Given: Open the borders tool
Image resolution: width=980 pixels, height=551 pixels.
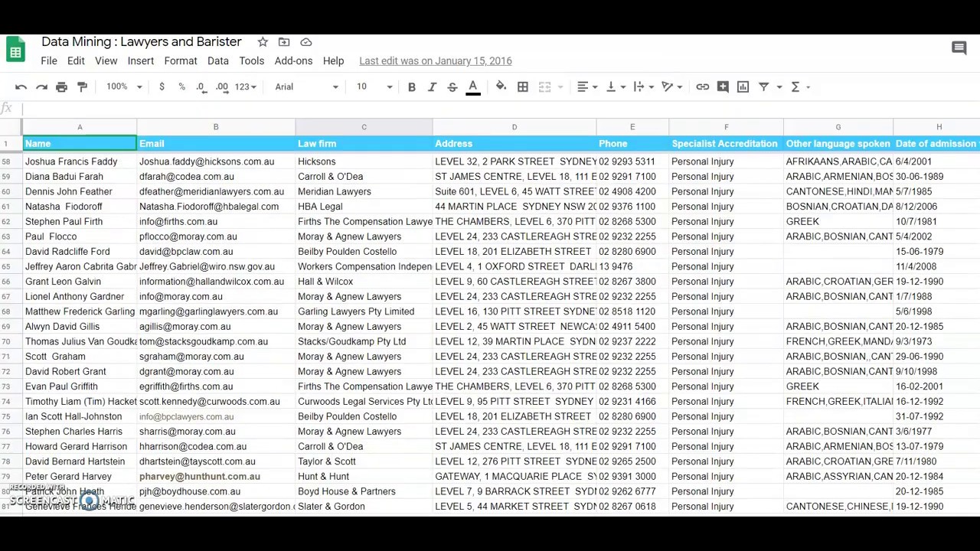Looking at the screenshot, I should 523,86.
